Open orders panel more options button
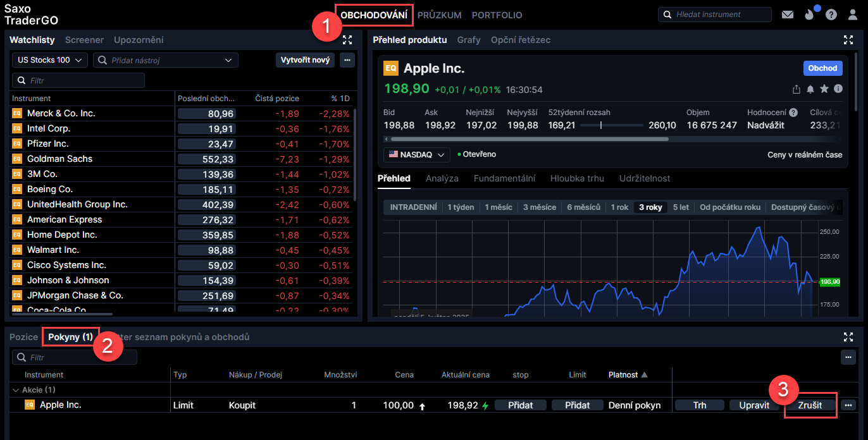 848,357
